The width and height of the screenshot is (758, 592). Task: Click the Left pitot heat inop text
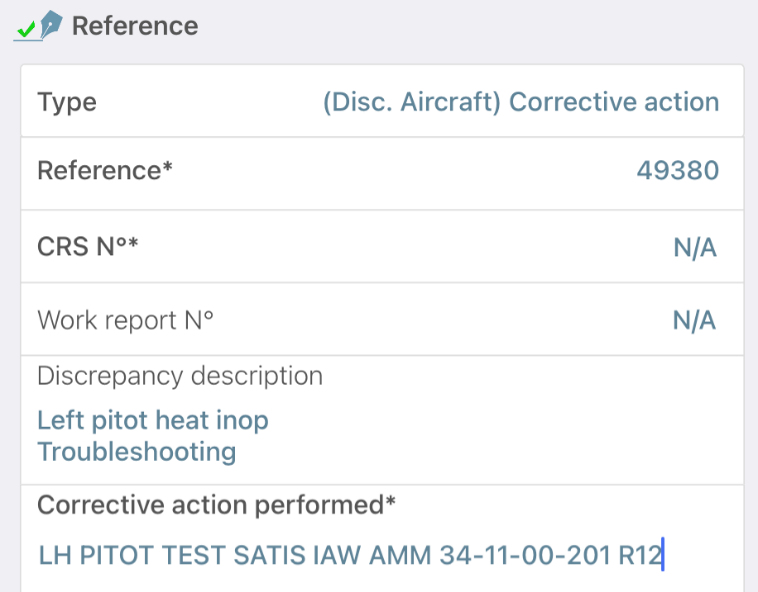(153, 420)
